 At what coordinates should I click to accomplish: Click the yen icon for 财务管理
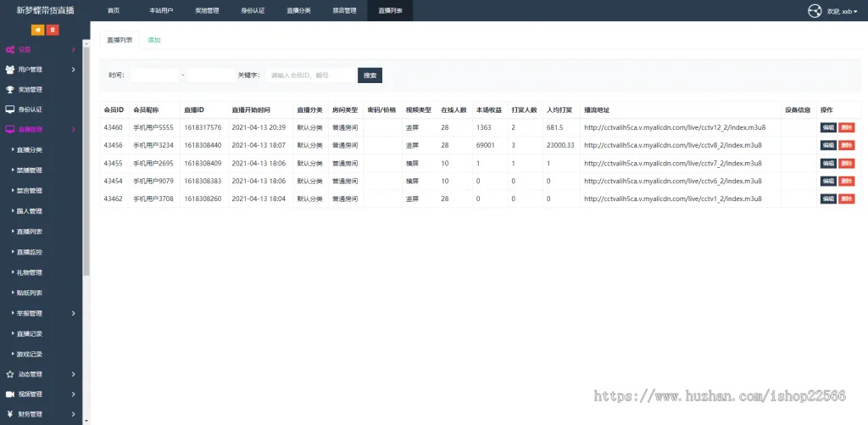pyautogui.click(x=10, y=415)
